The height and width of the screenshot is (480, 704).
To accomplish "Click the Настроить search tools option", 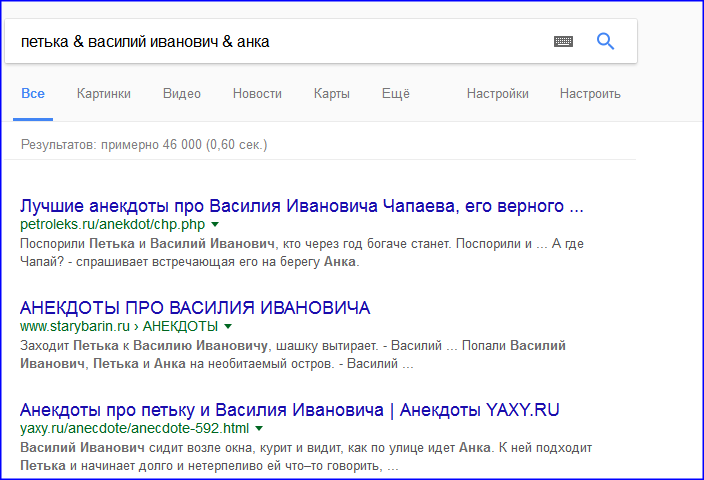I will click(x=590, y=94).
